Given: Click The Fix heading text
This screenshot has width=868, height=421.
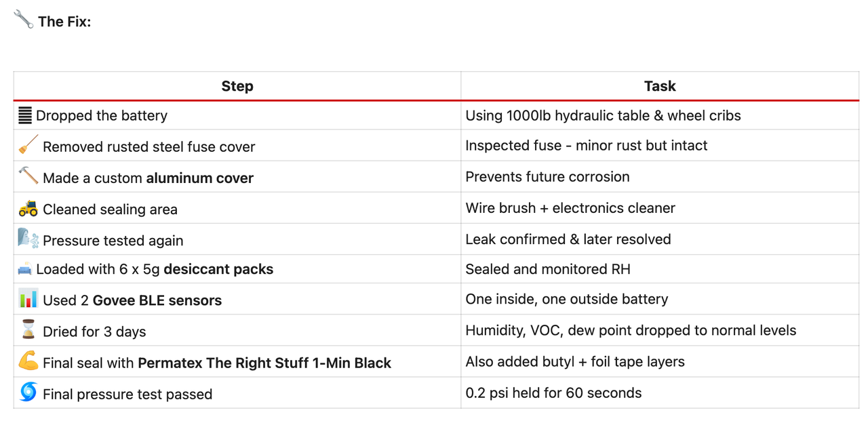Looking at the screenshot, I should [x=64, y=22].
